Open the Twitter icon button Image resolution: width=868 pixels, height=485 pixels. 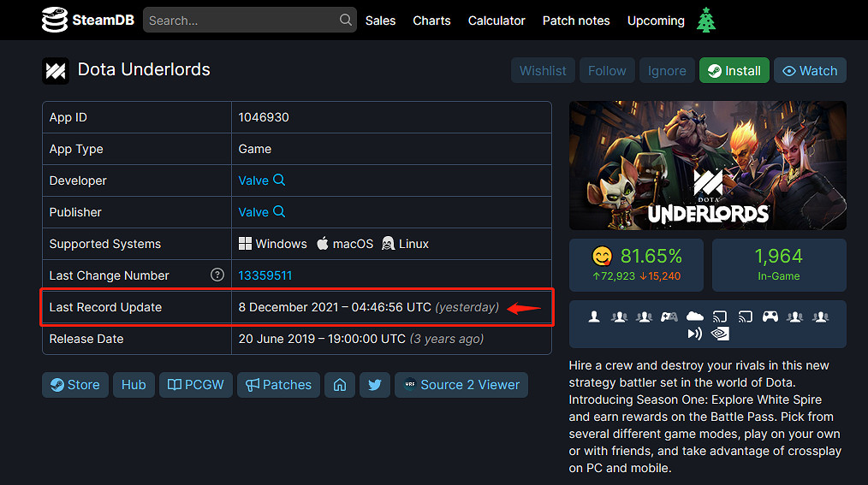coord(375,385)
